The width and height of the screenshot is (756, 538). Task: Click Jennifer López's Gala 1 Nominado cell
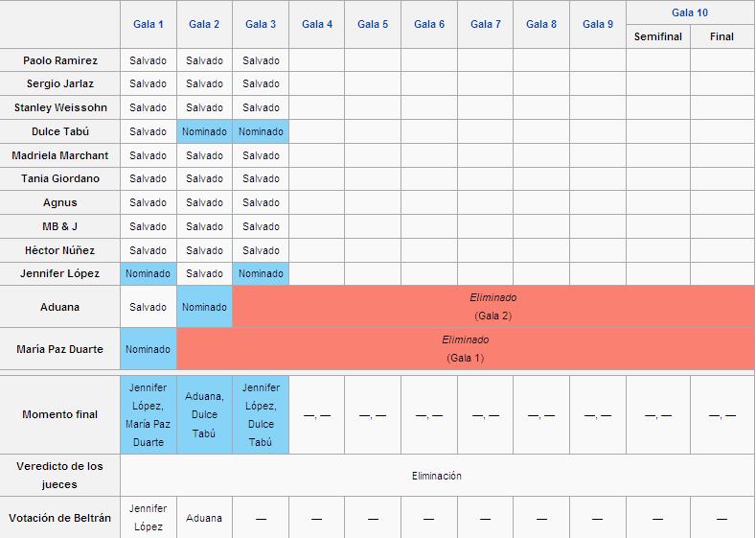(x=148, y=273)
